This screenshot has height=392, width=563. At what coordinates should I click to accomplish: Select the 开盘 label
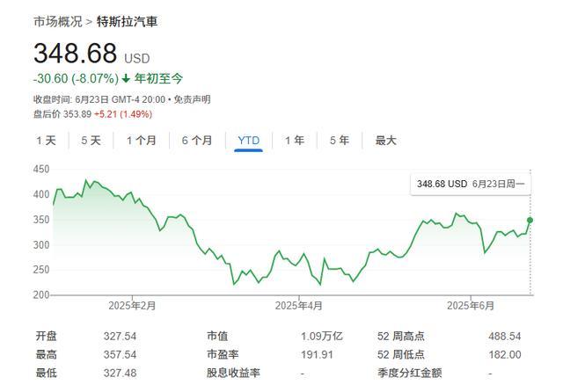[47, 336]
